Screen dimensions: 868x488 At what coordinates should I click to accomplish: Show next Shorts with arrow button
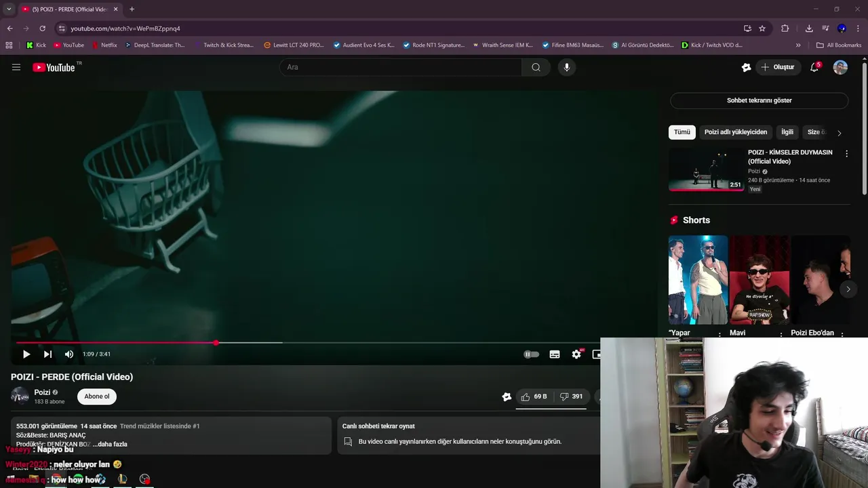point(848,289)
